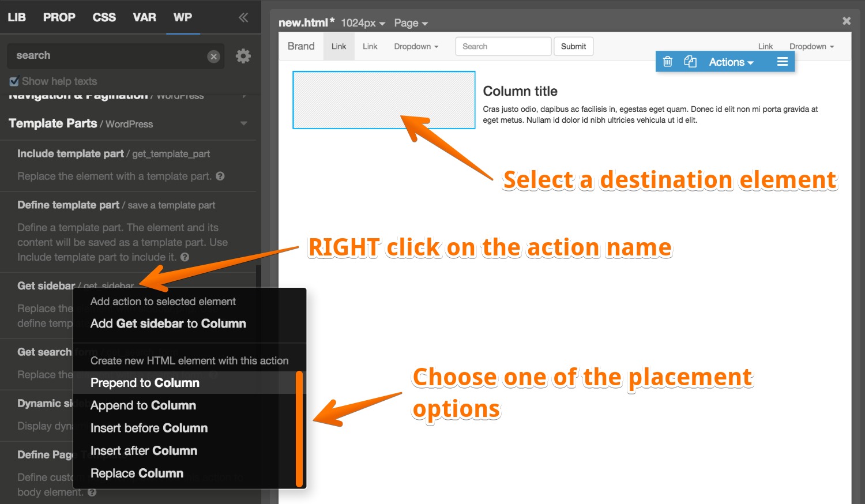This screenshot has height=504, width=865.
Task: Open help for Include template part
Action: pos(220,176)
